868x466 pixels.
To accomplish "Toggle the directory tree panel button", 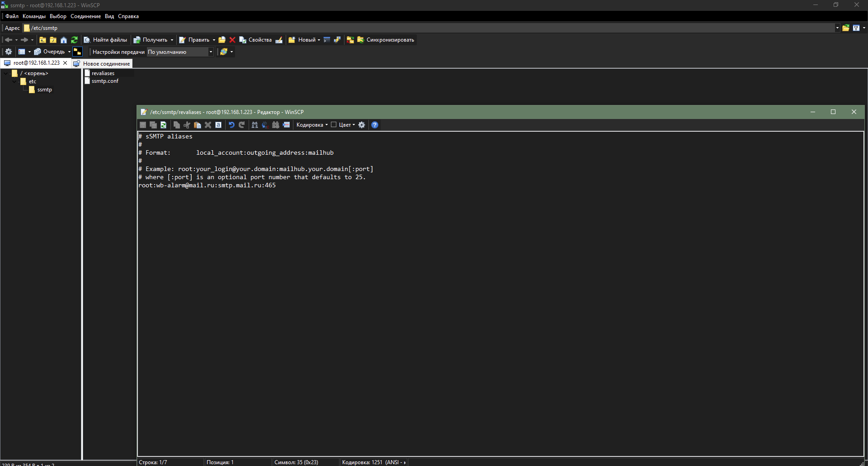I will point(77,52).
